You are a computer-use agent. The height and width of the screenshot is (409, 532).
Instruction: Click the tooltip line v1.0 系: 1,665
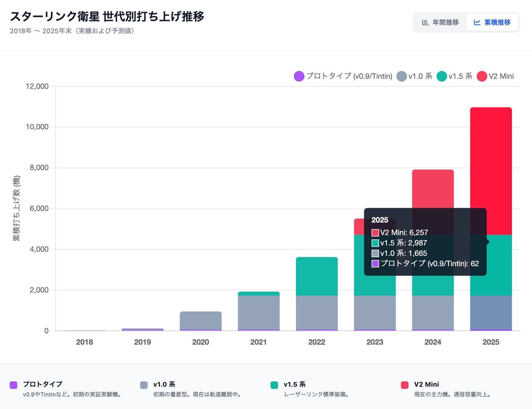click(399, 253)
